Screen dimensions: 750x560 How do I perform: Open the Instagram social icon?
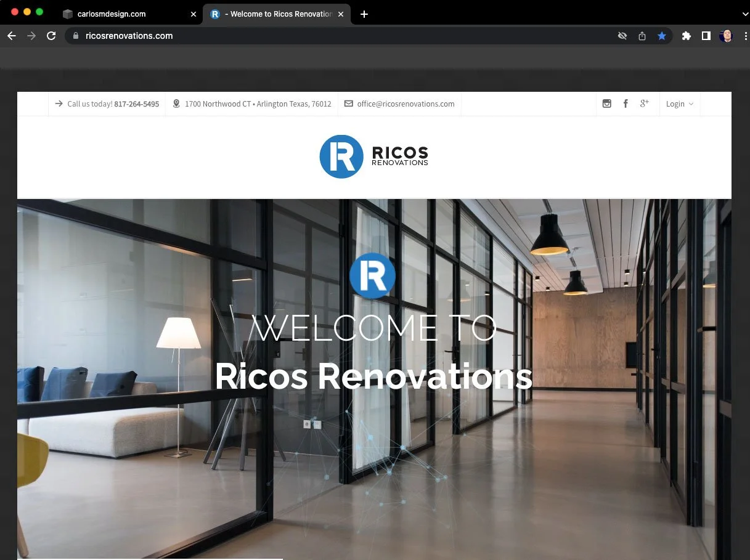(x=606, y=103)
